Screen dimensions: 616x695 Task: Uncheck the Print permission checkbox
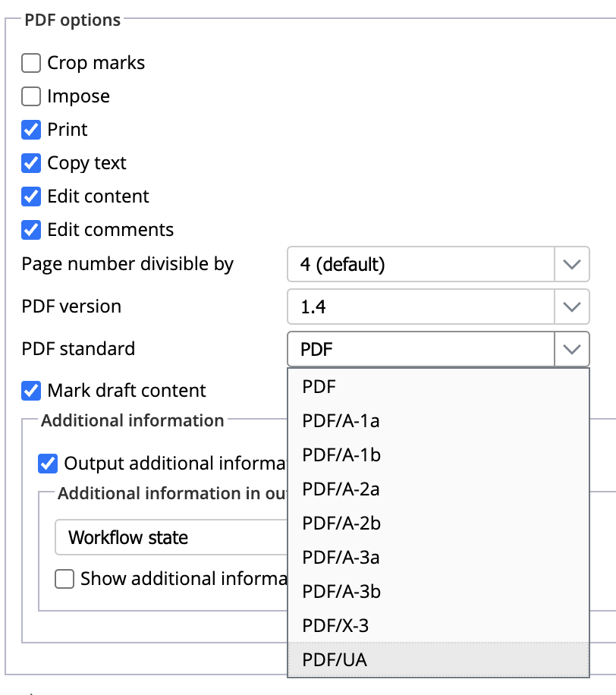(31, 130)
